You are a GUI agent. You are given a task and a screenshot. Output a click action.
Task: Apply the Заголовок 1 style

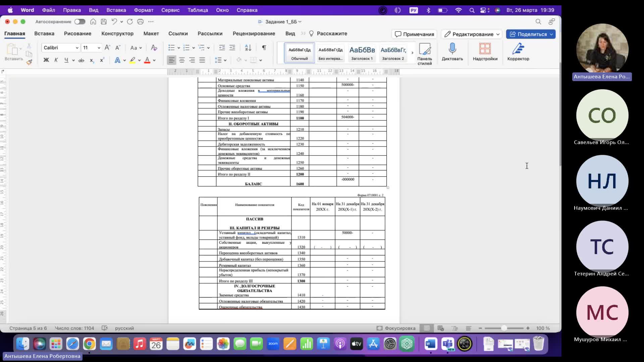click(x=362, y=53)
